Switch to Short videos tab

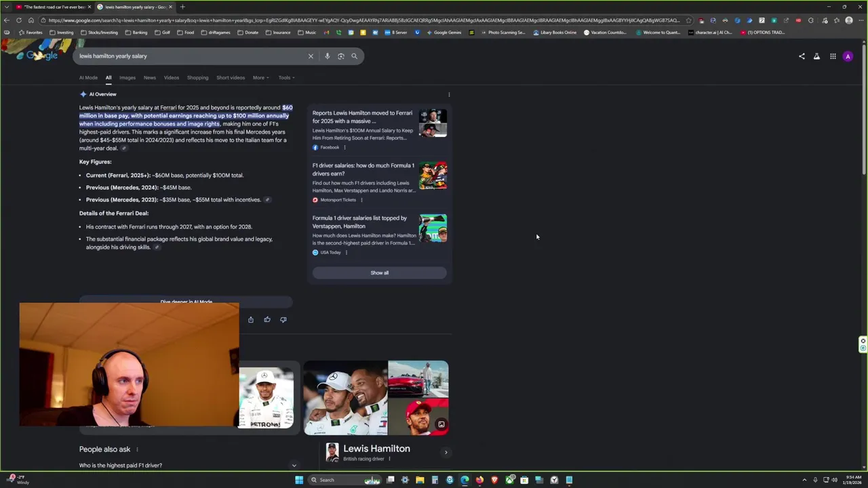[x=231, y=77]
